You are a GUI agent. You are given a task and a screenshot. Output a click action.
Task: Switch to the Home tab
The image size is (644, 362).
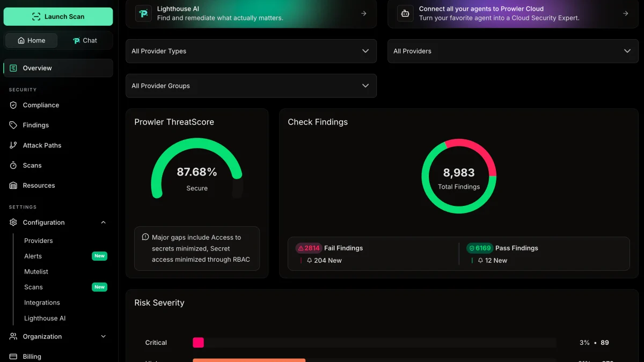[x=31, y=40]
